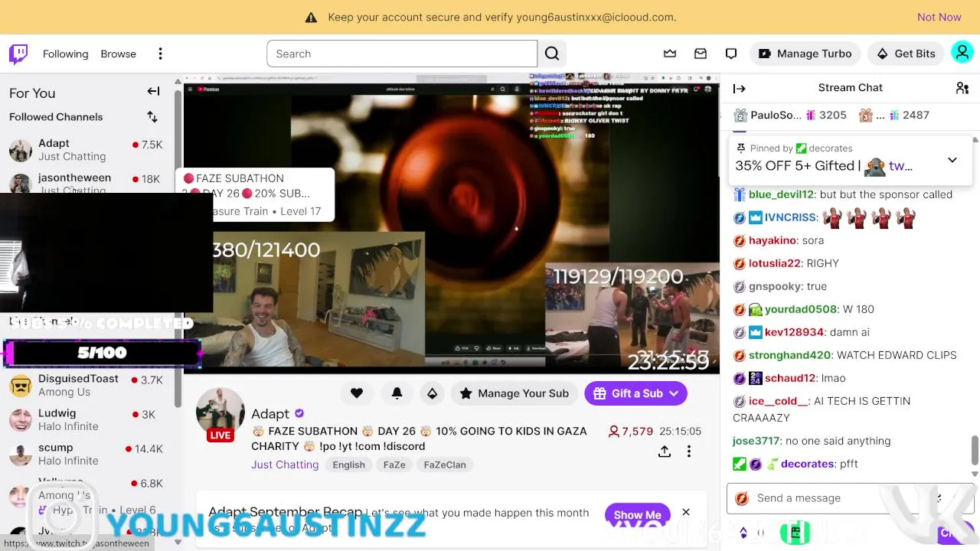
Task: Open Adapt channel in sidebar
Action: [86, 150]
